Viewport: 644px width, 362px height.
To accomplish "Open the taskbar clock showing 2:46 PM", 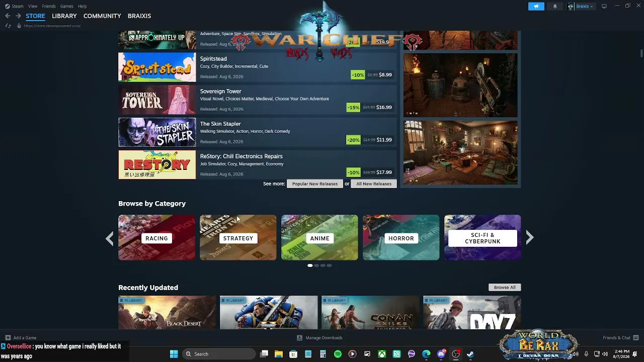I will (x=621, y=354).
